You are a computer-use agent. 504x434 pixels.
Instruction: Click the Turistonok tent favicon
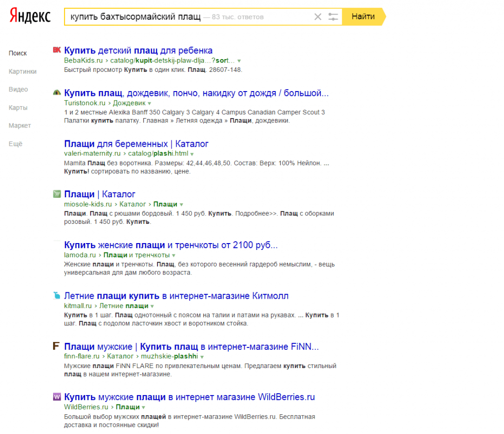[x=57, y=93]
